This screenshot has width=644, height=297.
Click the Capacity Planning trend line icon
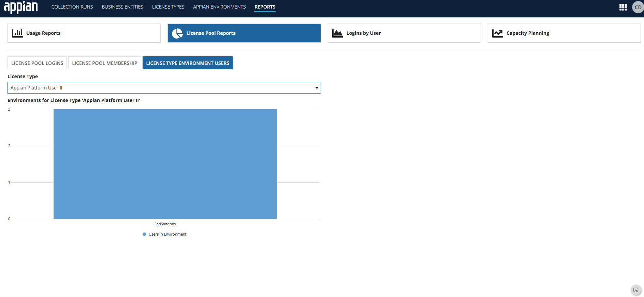click(x=497, y=33)
